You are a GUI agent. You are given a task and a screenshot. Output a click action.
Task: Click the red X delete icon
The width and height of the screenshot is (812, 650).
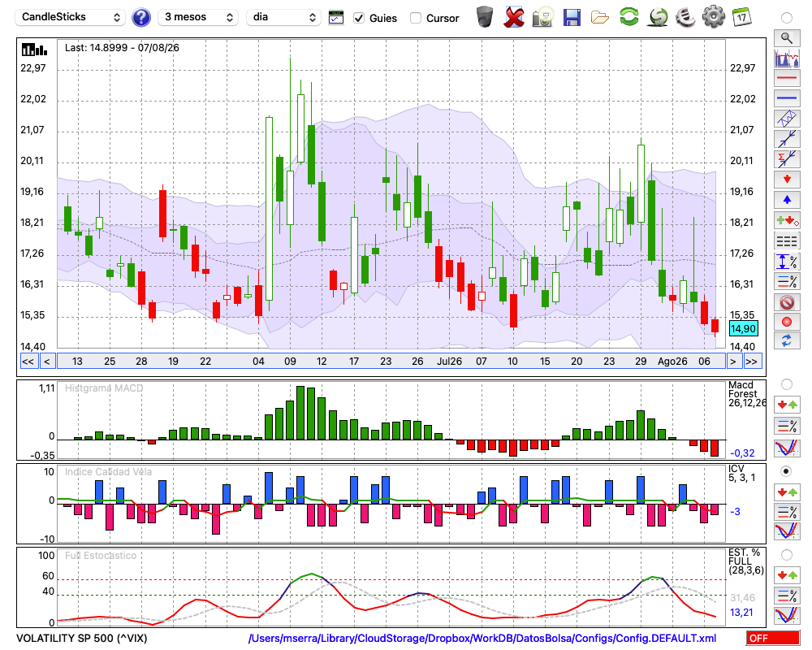[514, 17]
